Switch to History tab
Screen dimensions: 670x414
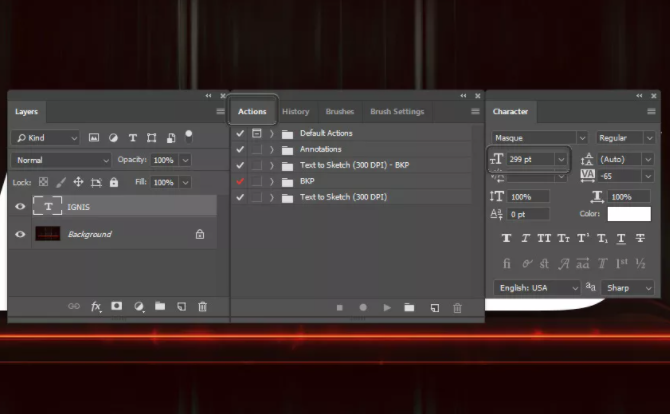tap(296, 112)
